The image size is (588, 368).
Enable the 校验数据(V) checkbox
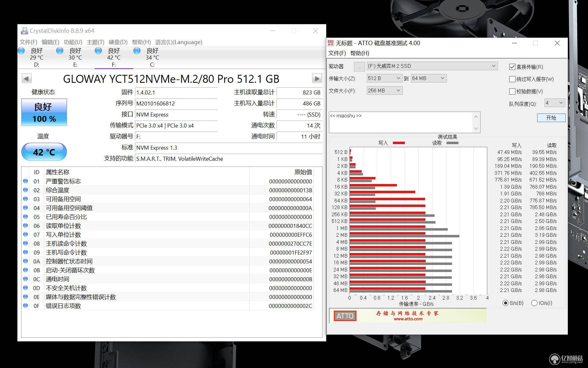click(512, 91)
